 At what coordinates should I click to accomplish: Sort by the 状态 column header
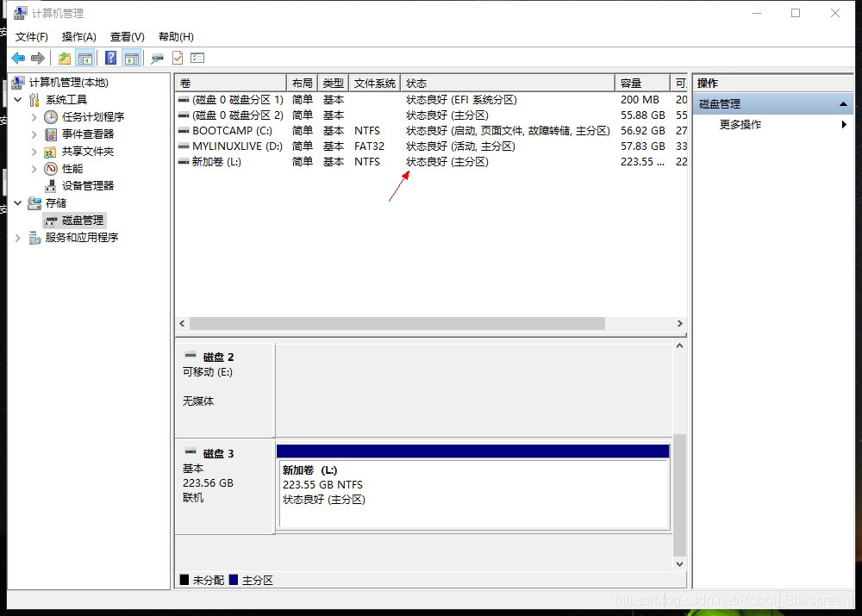(x=508, y=83)
